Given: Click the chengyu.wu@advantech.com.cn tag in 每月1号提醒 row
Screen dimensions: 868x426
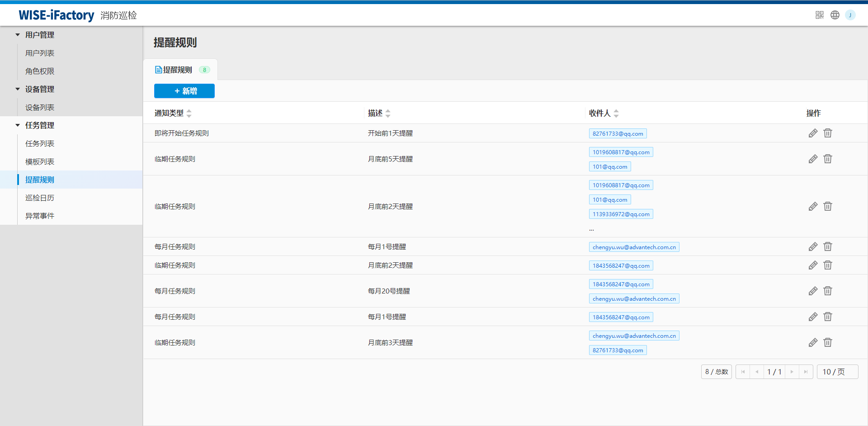Looking at the screenshot, I should click(x=634, y=247).
